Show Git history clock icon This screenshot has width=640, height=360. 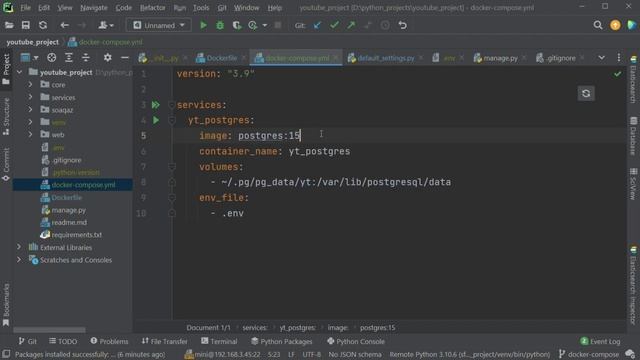click(x=385, y=25)
